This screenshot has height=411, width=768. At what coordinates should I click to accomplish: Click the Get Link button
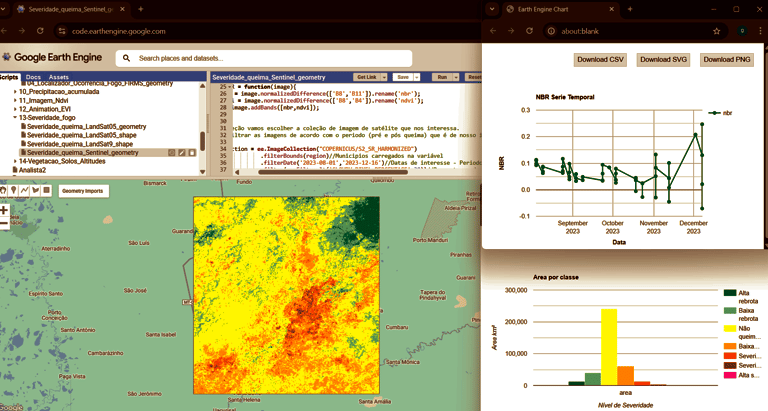click(x=367, y=77)
